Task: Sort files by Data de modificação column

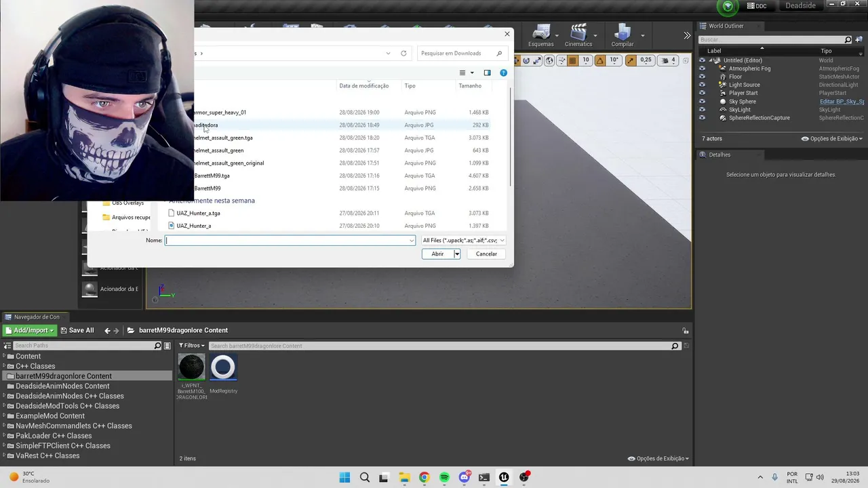Action: (363, 86)
